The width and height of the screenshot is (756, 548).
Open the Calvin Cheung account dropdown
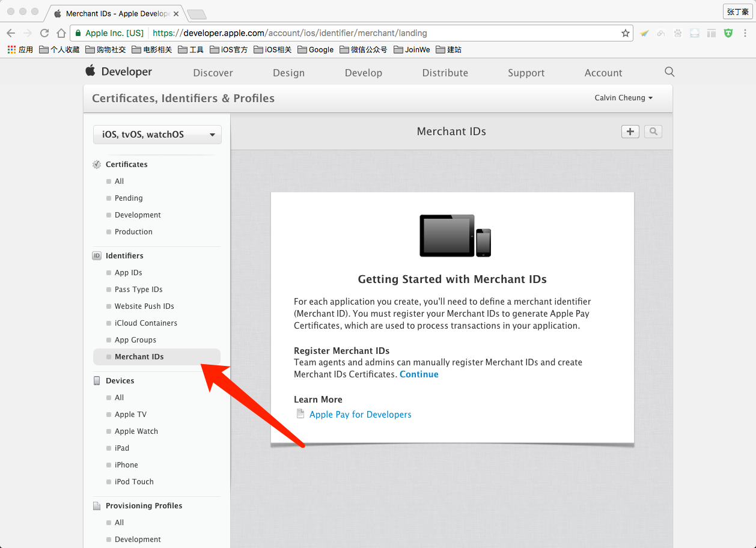(624, 98)
